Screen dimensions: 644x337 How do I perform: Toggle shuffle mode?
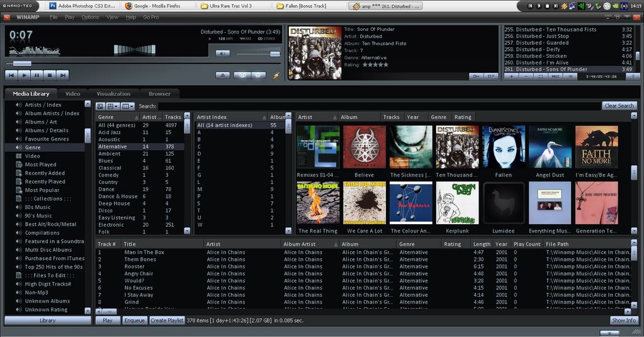coord(242,75)
